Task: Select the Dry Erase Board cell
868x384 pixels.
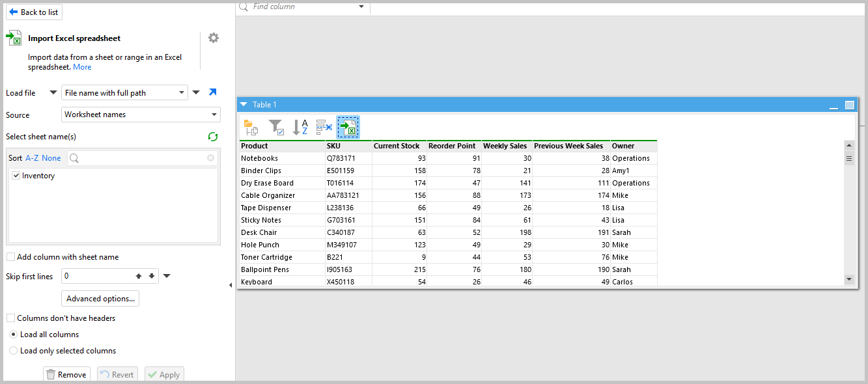Action: coord(282,183)
